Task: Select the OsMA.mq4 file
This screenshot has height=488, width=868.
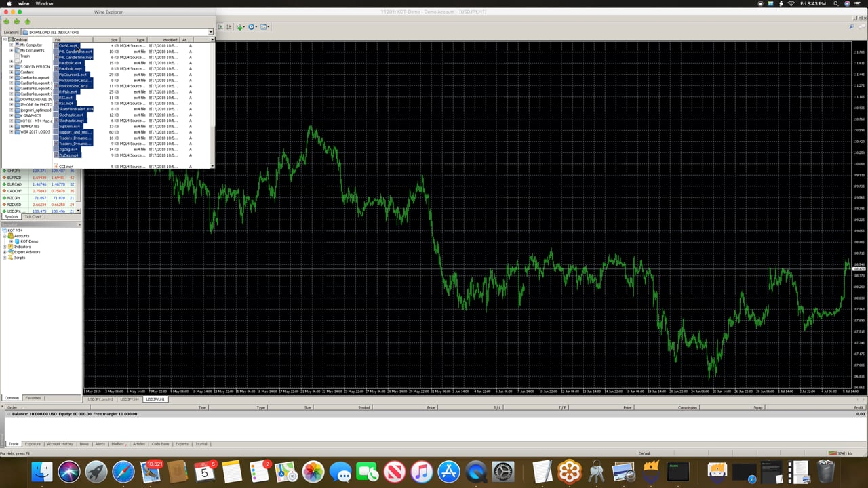Action: 68,45
